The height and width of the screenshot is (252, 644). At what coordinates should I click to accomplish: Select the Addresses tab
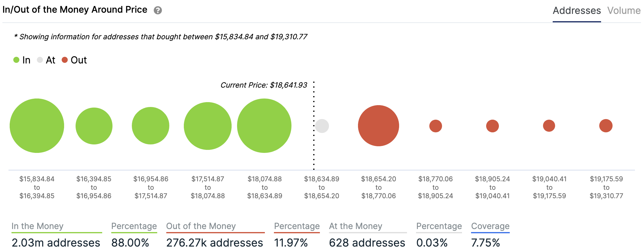tap(576, 11)
